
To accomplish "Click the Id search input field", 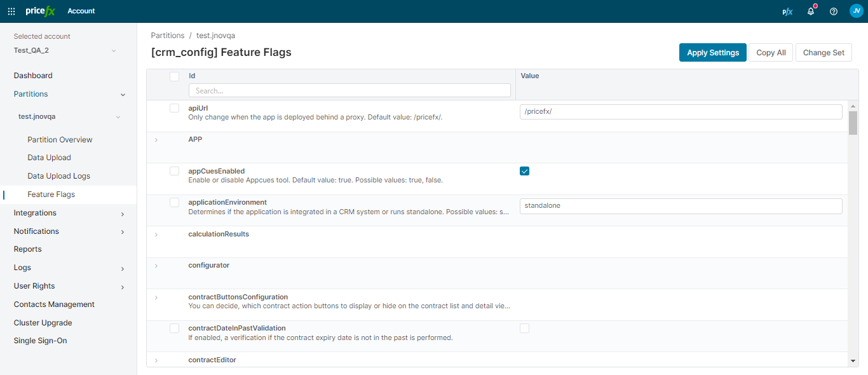I will click(349, 91).
